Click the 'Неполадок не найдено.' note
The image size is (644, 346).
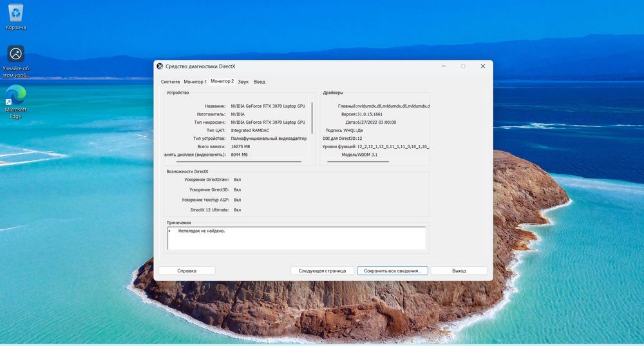[202, 231]
